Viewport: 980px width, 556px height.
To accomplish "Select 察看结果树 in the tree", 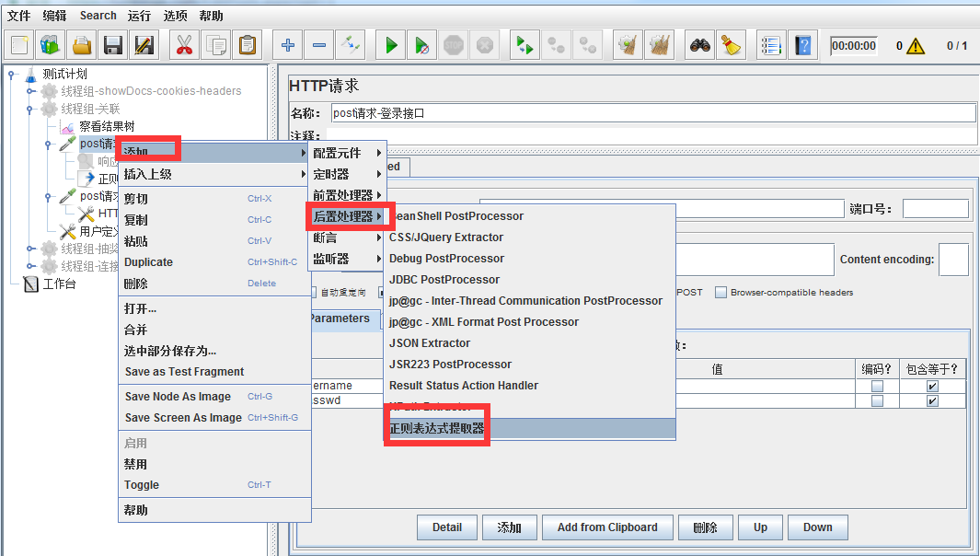I will (x=106, y=126).
